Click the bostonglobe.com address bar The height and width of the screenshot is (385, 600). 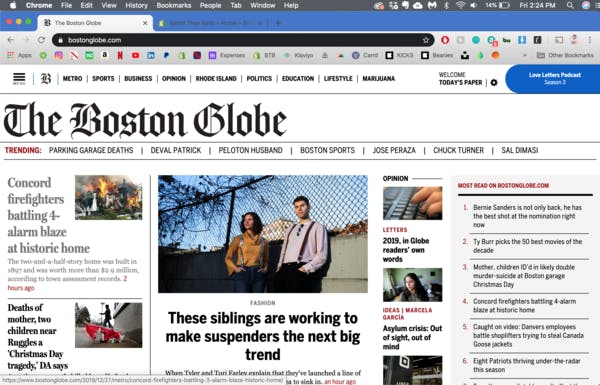(243, 40)
